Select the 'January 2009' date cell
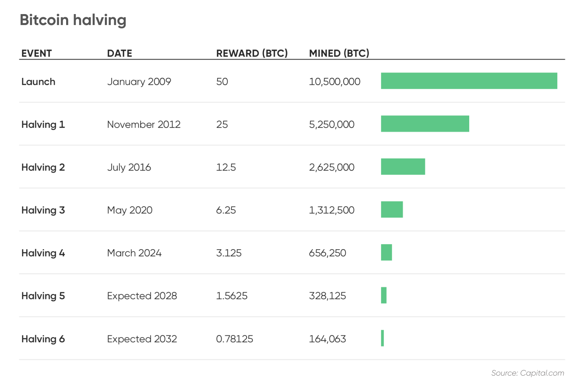Viewport: 587px width, 392px height. click(139, 81)
